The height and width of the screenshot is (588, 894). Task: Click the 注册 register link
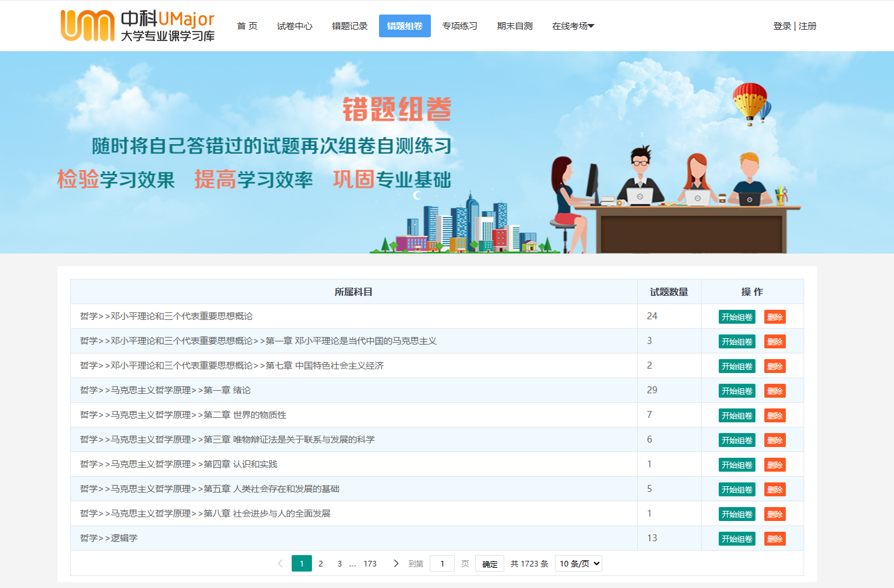(x=807, y=26)
